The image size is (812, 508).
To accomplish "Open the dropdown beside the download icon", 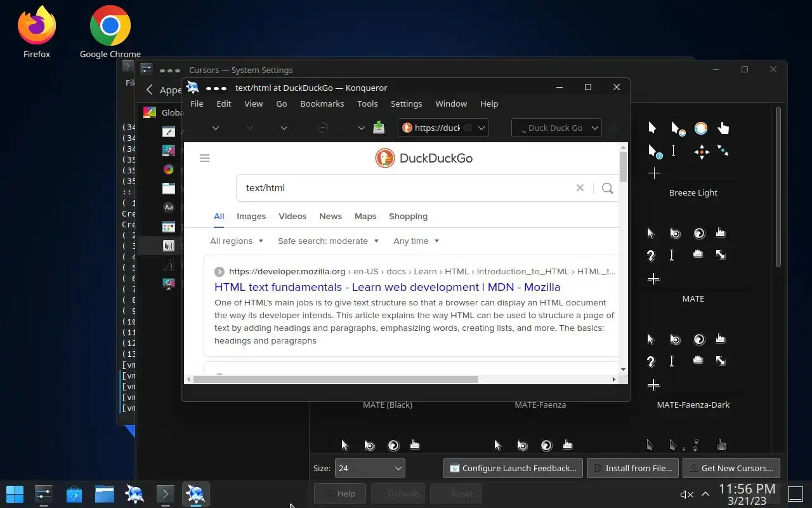I will coord(361,128).
